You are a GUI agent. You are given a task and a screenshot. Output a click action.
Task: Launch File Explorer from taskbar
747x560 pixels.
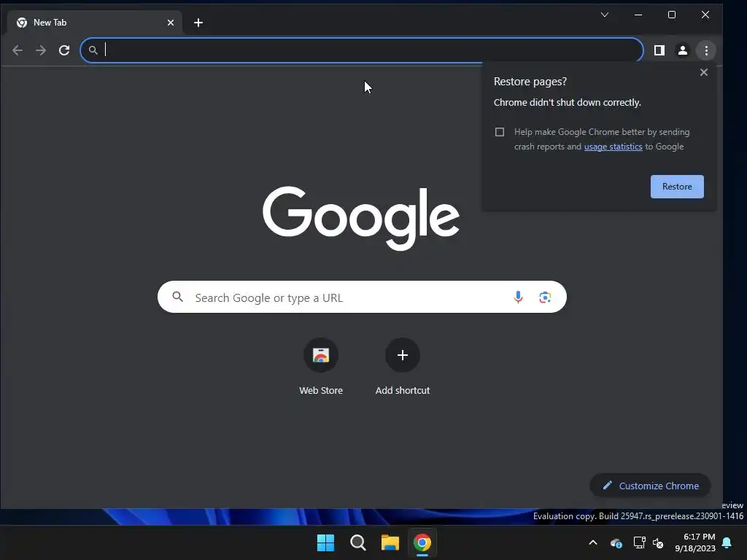390,542
